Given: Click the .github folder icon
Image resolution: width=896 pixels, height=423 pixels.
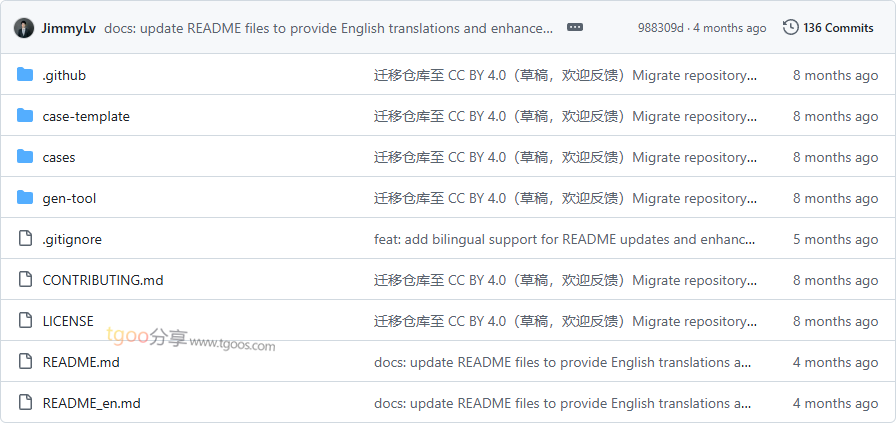Looking at the screenshot, I should 25,75.
